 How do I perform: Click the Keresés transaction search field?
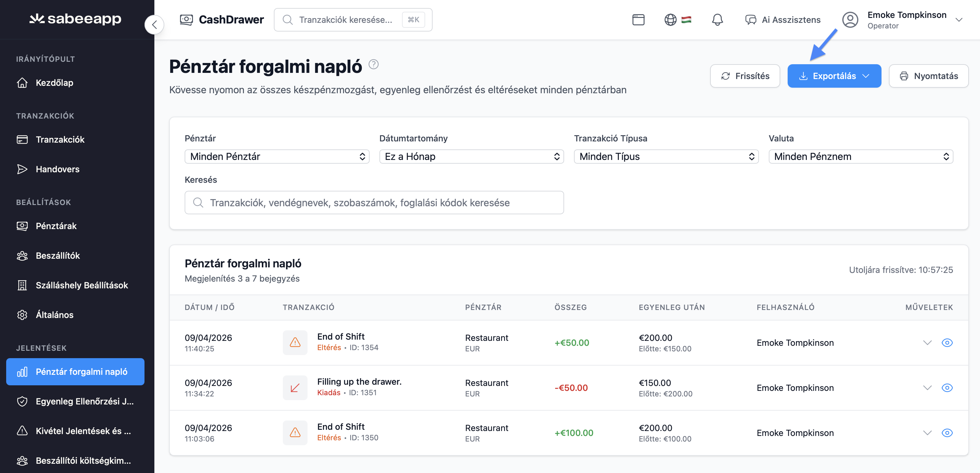tap(374, 203)
